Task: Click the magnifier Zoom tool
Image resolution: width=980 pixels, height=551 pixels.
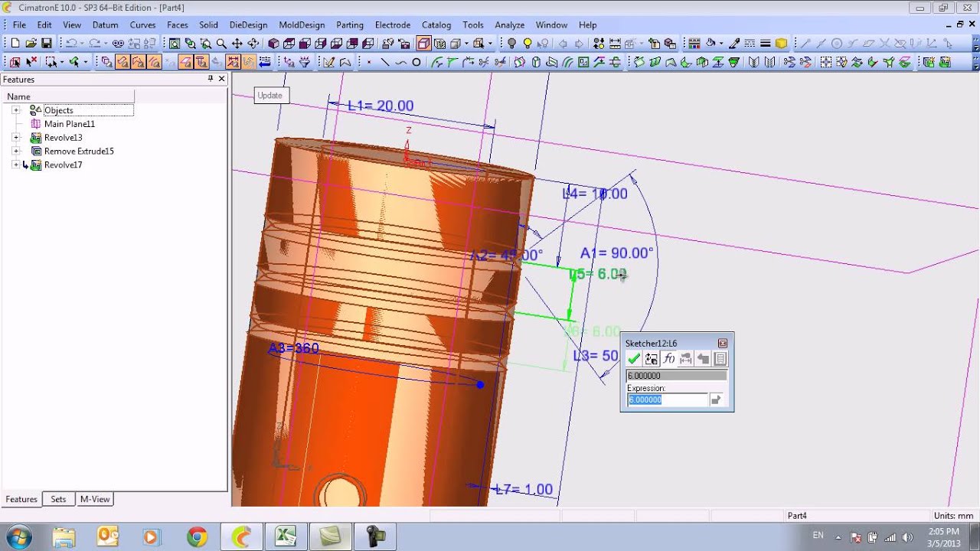Action: [221, 44]
